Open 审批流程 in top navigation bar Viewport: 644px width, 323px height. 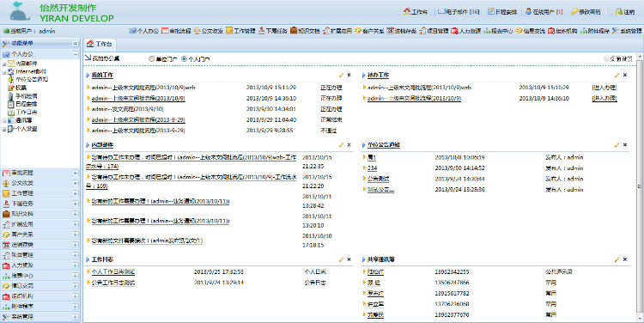coord(176,31)
